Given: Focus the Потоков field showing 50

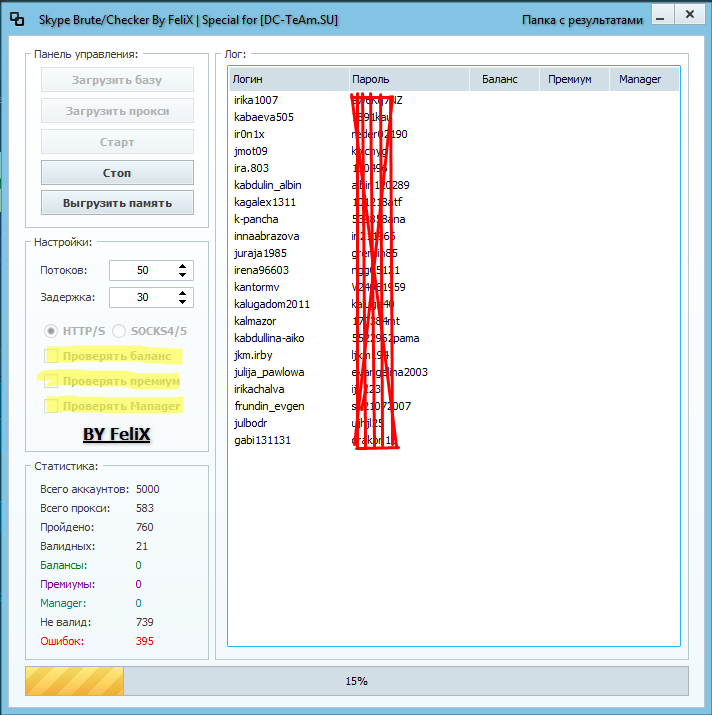Looking at the screenshot, I should [143, 270].
